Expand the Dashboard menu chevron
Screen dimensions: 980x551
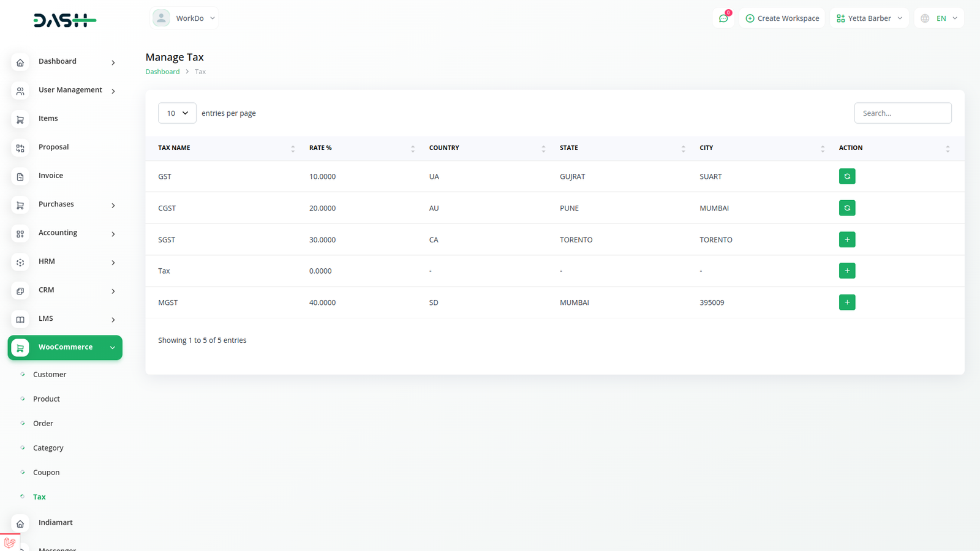(x=113, y=62)
